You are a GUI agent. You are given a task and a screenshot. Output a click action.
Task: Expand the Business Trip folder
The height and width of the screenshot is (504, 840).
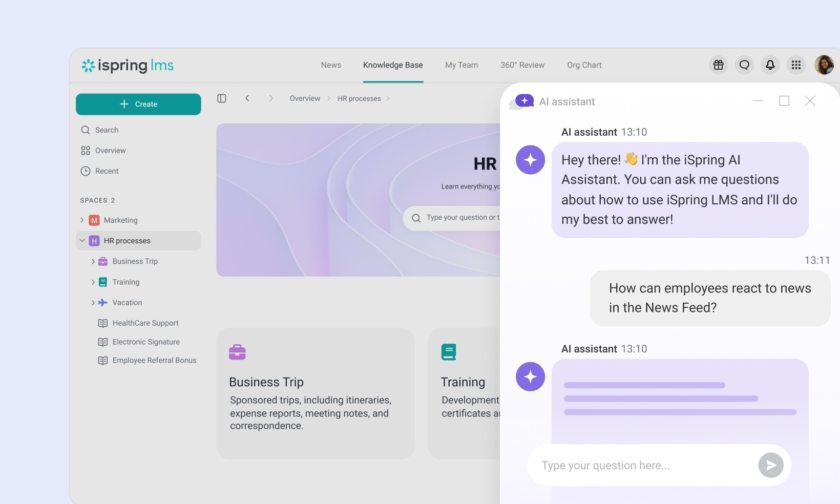click(x=93, y=262)
